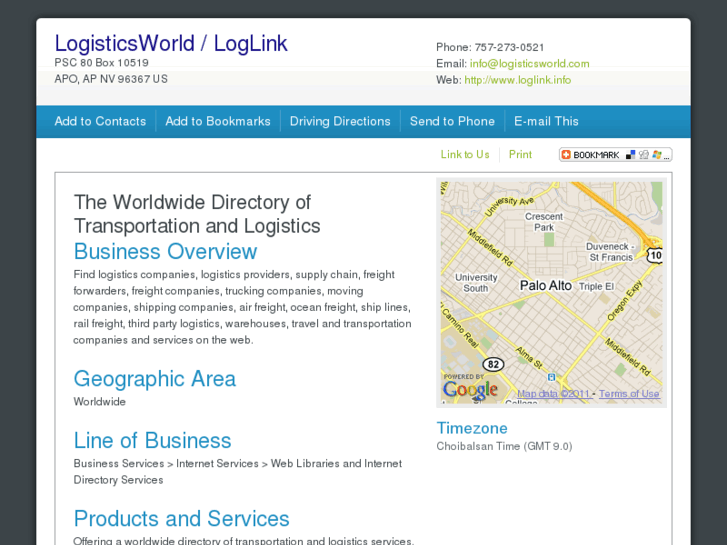Click the Link to Us link

(x=465, y=154)
